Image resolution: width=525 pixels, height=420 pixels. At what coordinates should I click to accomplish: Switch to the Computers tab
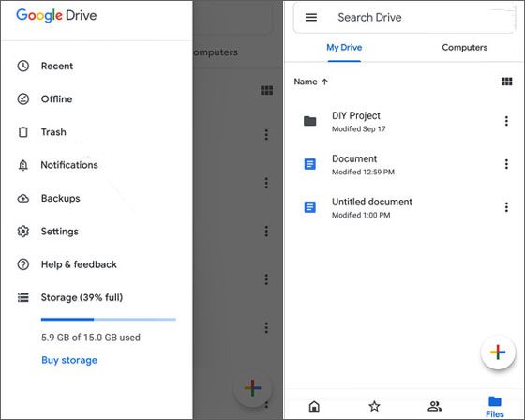464,48
